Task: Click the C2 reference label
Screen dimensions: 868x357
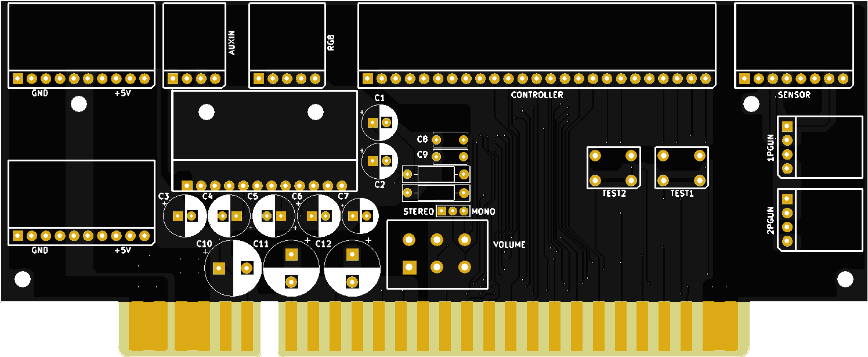Action: 379,185
